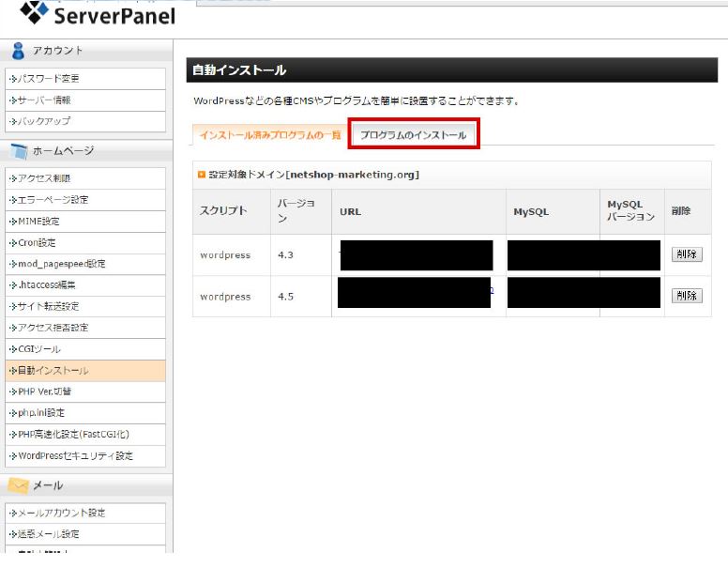
Task: Click the アカウント section person icon
Action: (18, 51)
